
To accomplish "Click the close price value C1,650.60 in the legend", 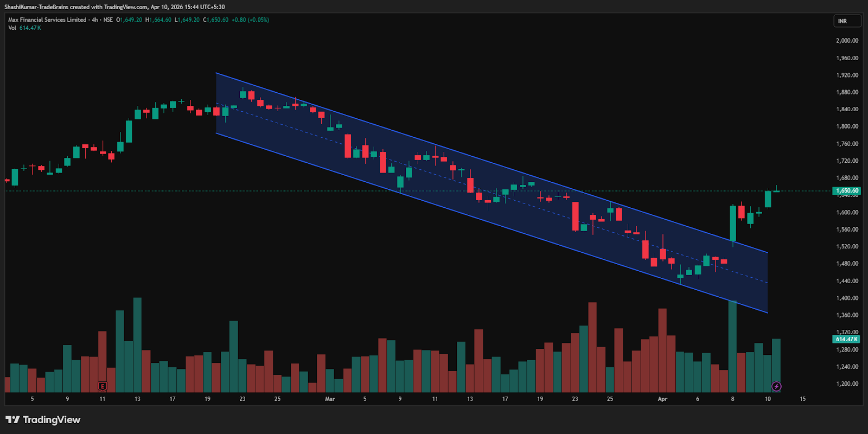I will 216,20.
